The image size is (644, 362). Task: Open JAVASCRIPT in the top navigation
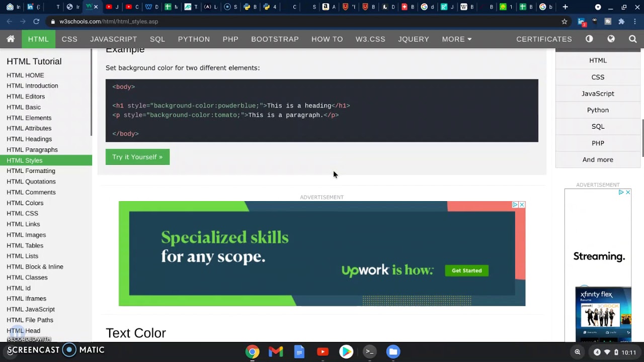pyautogui.click(x=114, y=39)
